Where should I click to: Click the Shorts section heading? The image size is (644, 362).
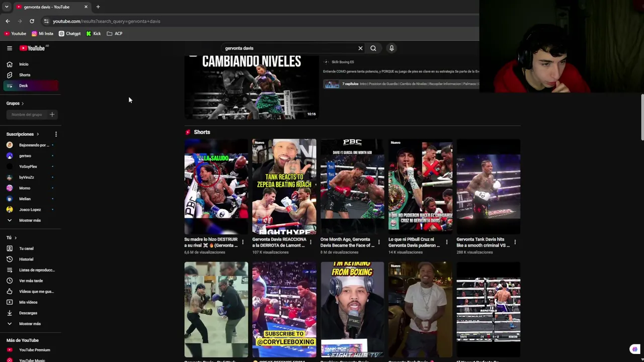(202, 132)
